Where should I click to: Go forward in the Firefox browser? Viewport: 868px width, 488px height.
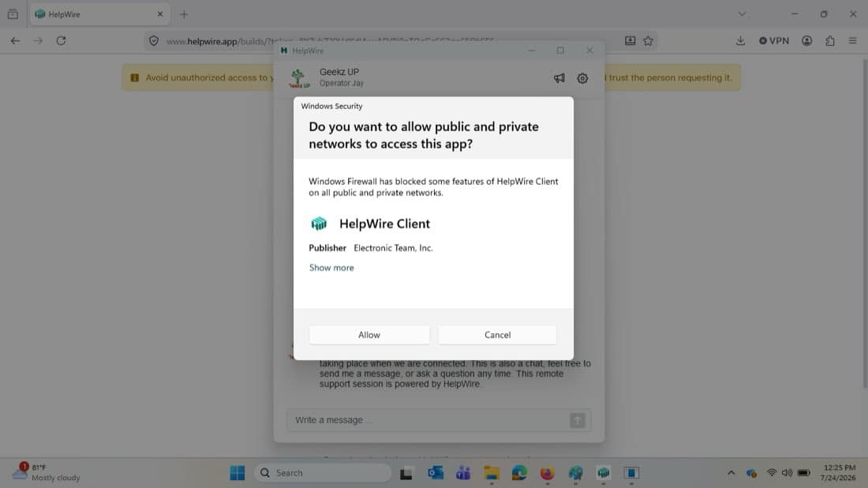click(38, 40)
